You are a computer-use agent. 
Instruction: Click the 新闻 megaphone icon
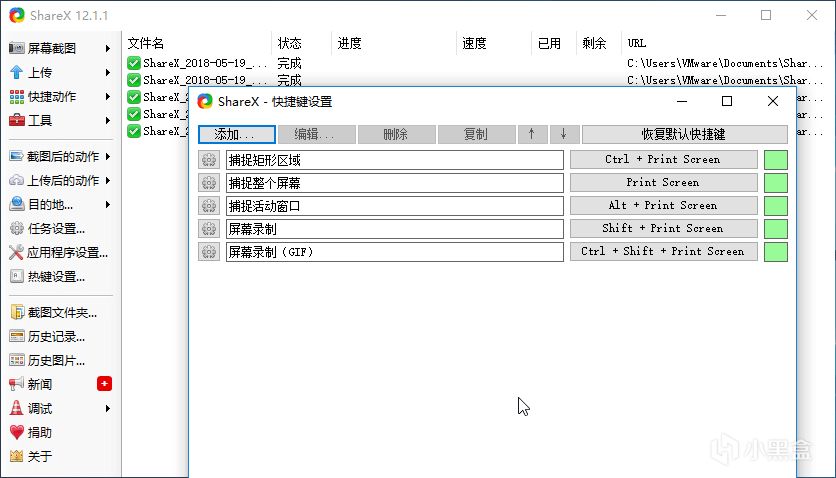(x=17, y=384)
